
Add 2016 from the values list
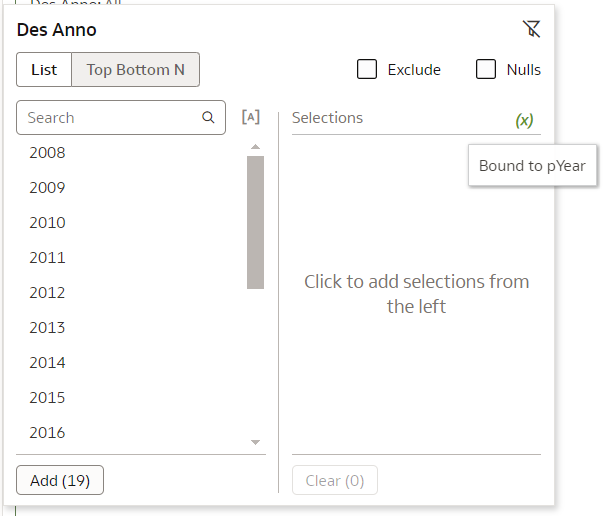[x=47, y=433]
